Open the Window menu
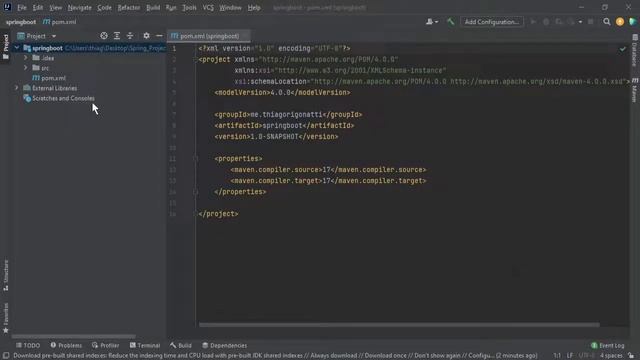Screen dimensions: 640x360 [230, 8]
